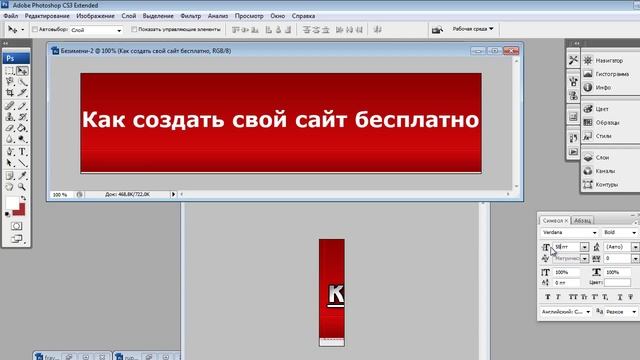
Task: Select the Paint Bucket tool
Action: click(22, 128)
